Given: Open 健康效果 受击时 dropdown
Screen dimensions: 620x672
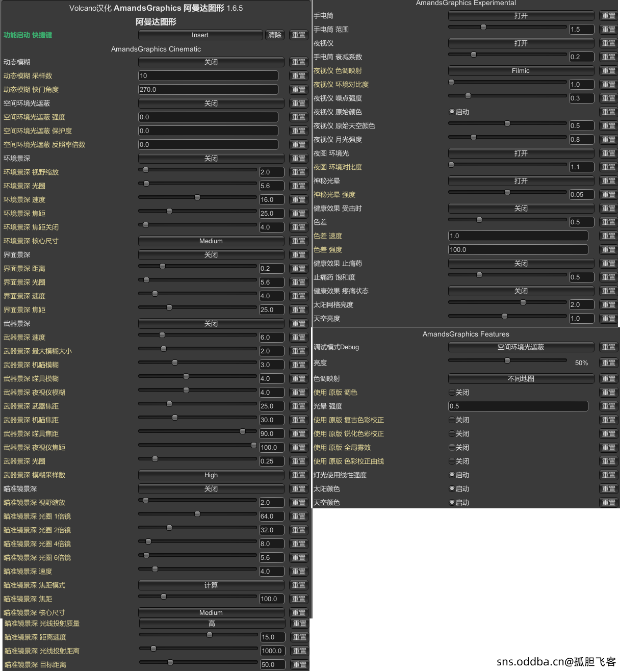Looking at the screenshot, I should tap(521, 209).
